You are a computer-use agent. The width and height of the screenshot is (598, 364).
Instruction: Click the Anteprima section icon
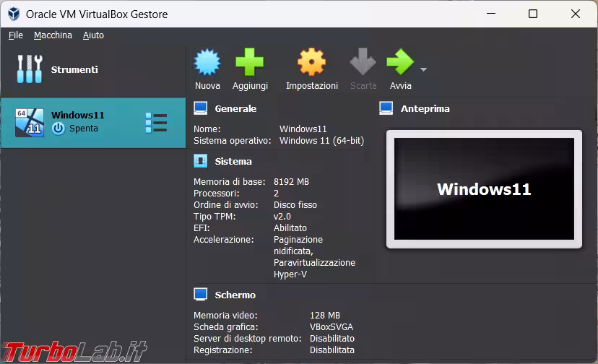click(386, 108)
